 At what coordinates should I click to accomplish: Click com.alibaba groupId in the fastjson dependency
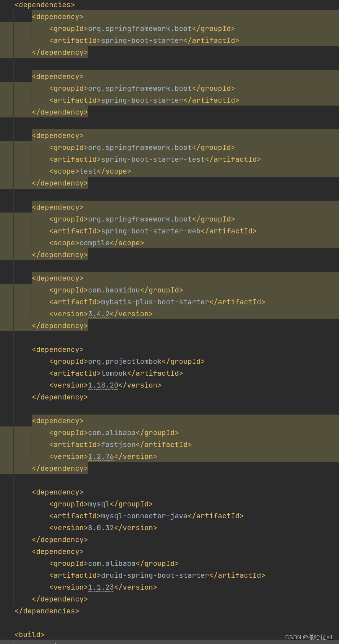(114, 433)
